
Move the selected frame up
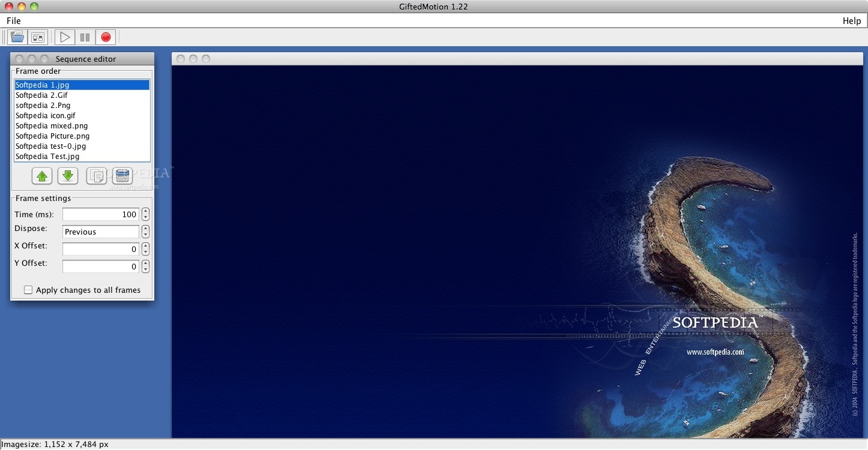click(41, 176)
